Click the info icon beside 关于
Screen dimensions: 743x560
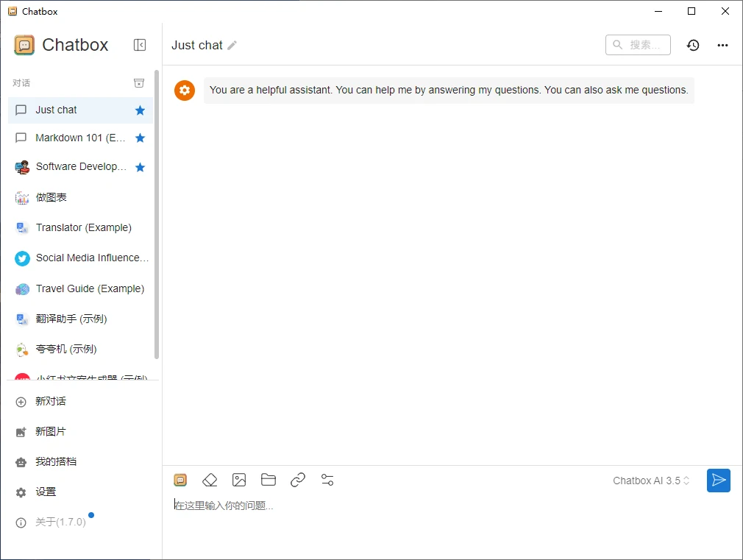coord(21,523)
